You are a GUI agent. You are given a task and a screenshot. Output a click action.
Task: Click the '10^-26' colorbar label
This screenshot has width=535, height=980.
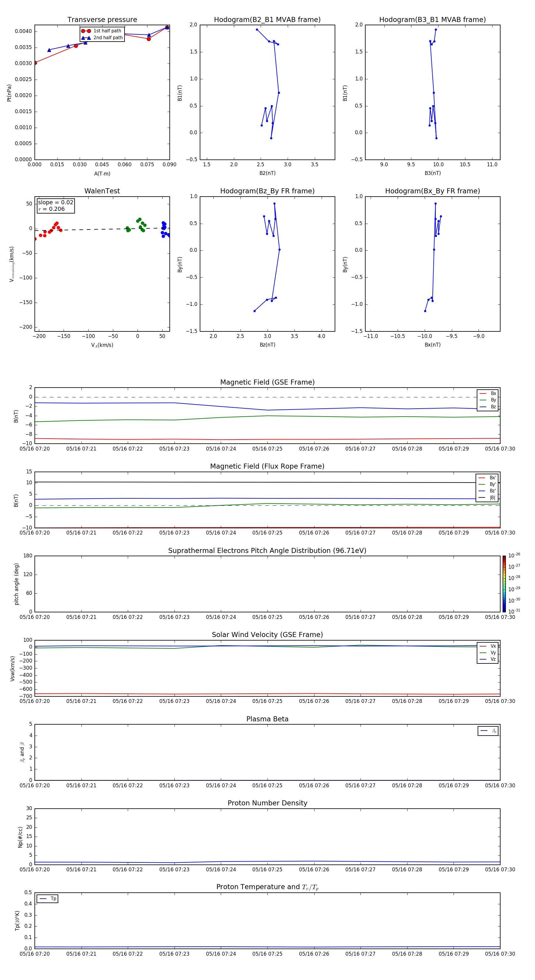[x=514, y=555]
